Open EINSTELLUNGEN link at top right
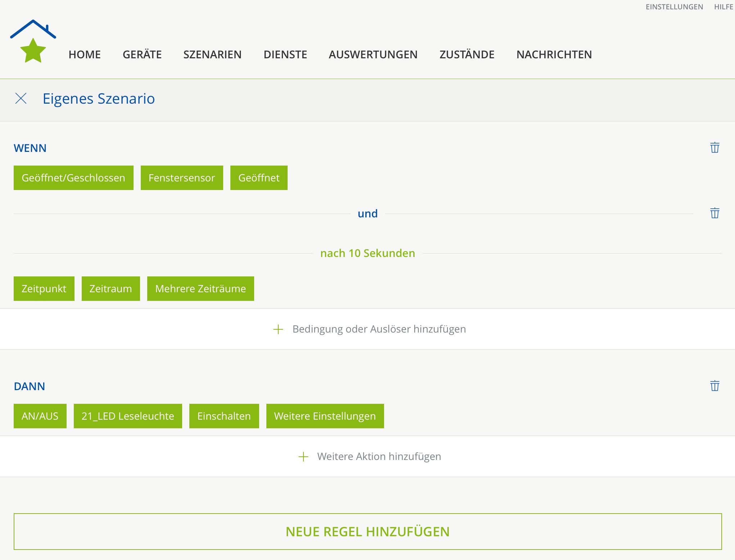The width and height of the screenshot is (735, 560). (674, 7)
